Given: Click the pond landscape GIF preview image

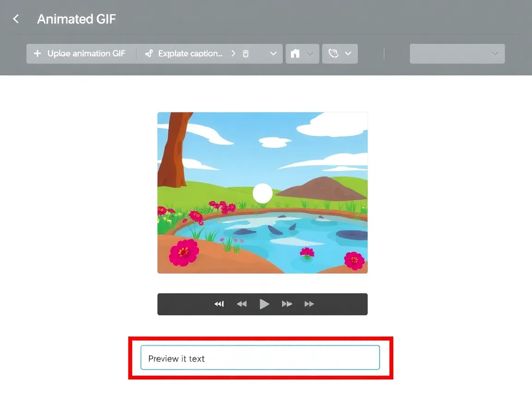Looking at the screenshot, I should pyautogui.click(x=262, y=193).
